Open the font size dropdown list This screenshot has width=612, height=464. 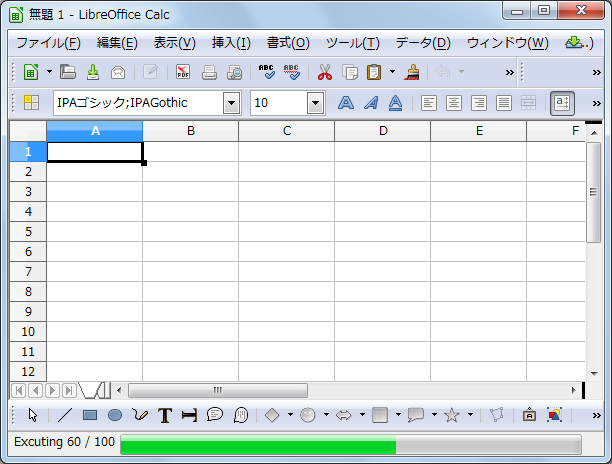click(315, 103)
